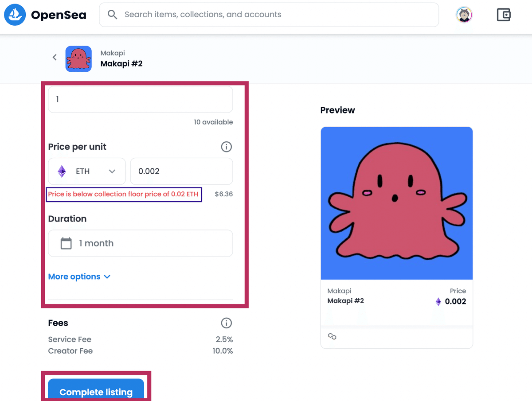The image size is (532, 401).
Task: Click the Fees heading
Action: [58, 323]
